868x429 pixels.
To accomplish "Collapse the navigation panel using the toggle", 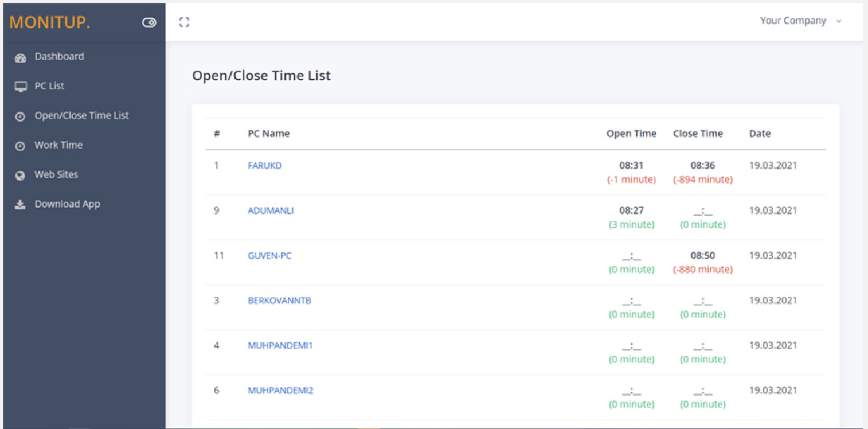I will [149, 22].
